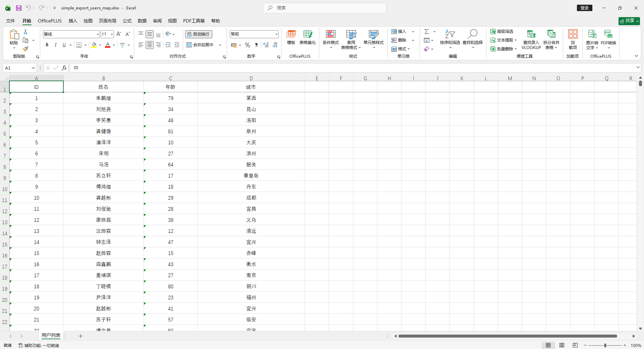Open the font name dropdown 等线
Screen dimensions: 644x349
[98, 34]
